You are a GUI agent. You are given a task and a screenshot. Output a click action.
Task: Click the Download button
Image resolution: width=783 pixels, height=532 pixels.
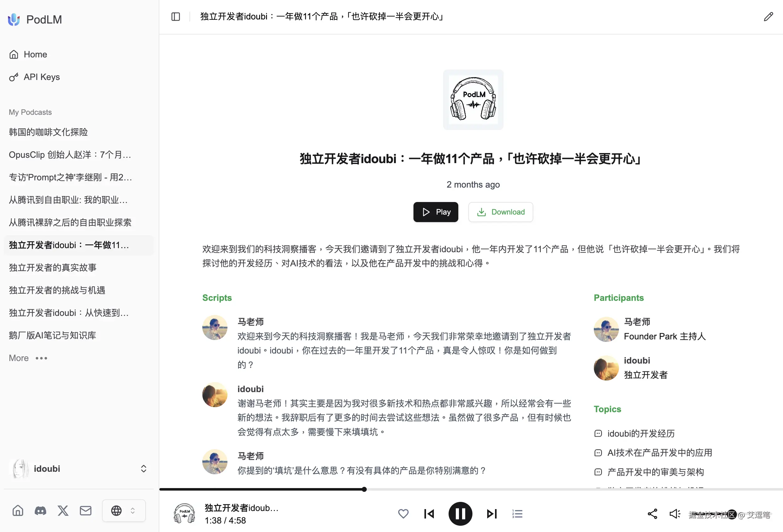(x=500, y=212)
